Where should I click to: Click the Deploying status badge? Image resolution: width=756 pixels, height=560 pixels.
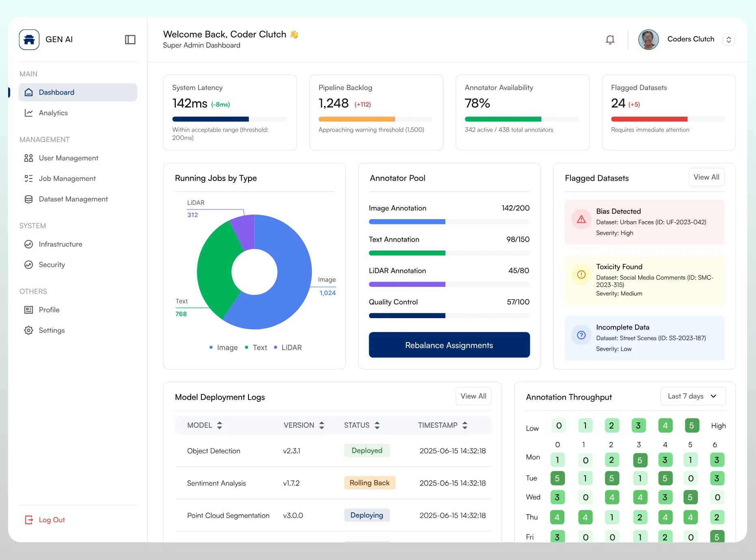367,515
